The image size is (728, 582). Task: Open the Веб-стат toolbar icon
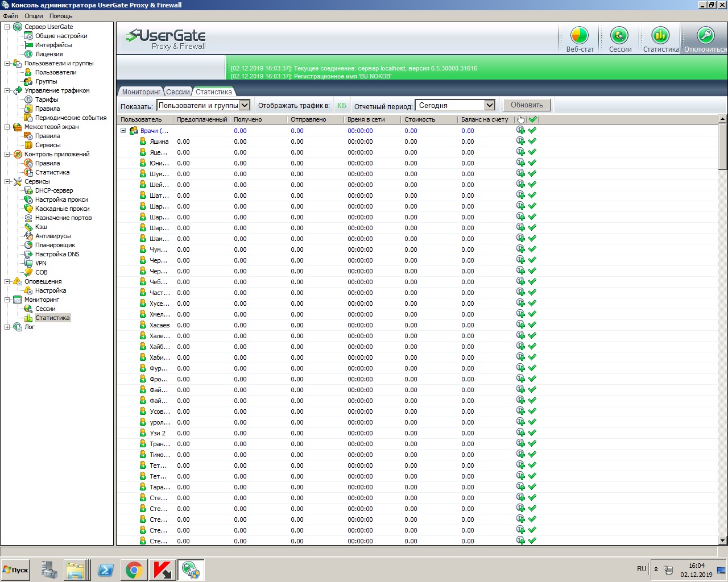580,39
